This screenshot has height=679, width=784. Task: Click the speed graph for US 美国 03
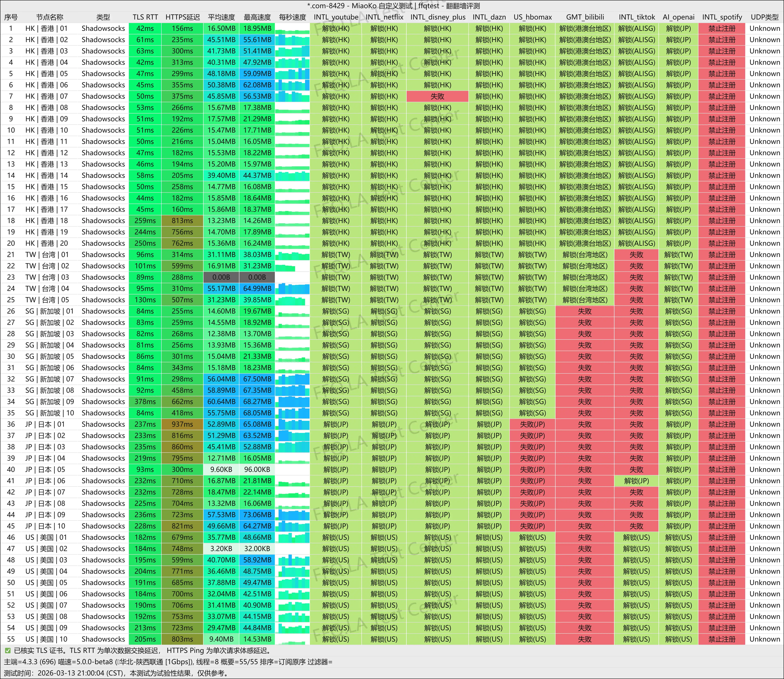pos(292,560)
